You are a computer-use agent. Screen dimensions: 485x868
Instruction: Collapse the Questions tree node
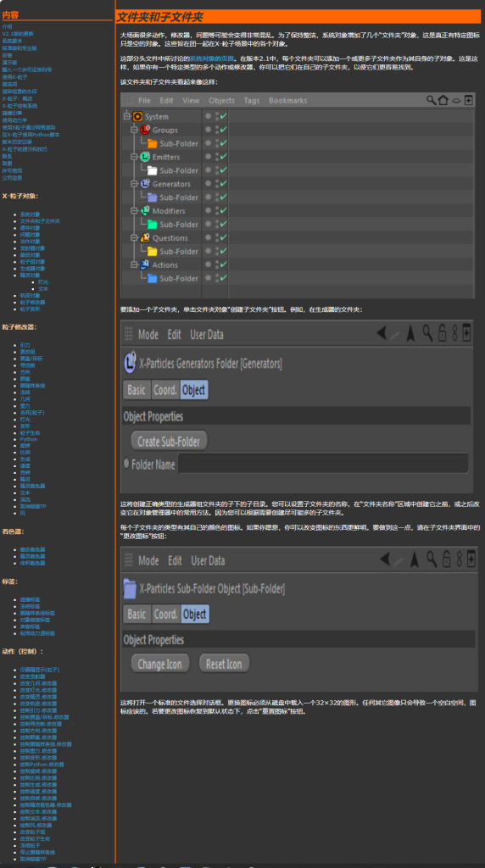(134, 238)
